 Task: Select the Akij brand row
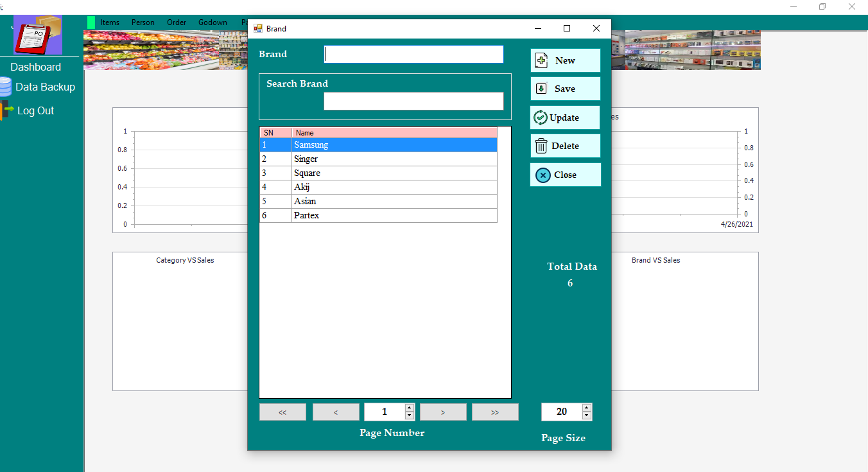click(378, 188)
